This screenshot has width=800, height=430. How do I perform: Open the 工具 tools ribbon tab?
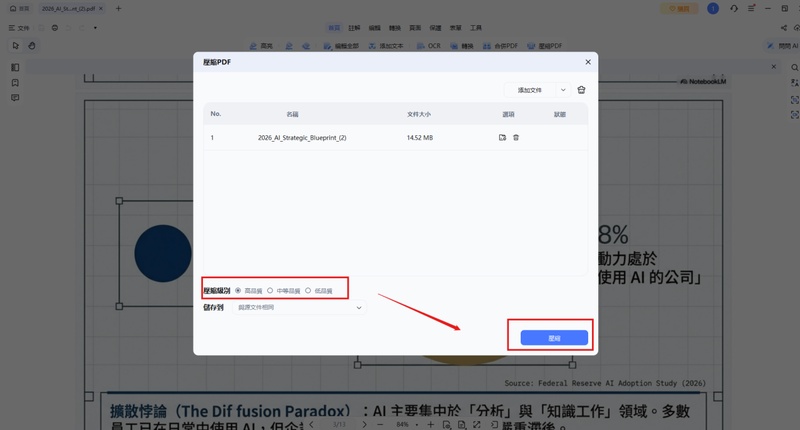coord(476,28)
